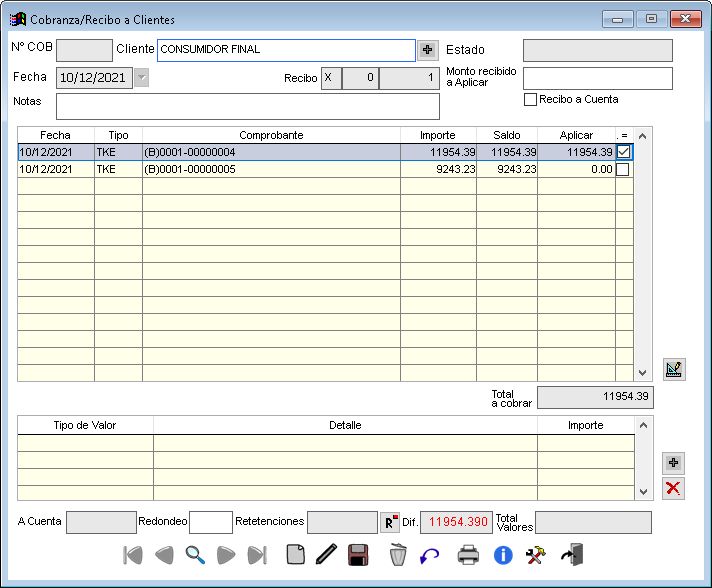Open the blue information icon

503,555
